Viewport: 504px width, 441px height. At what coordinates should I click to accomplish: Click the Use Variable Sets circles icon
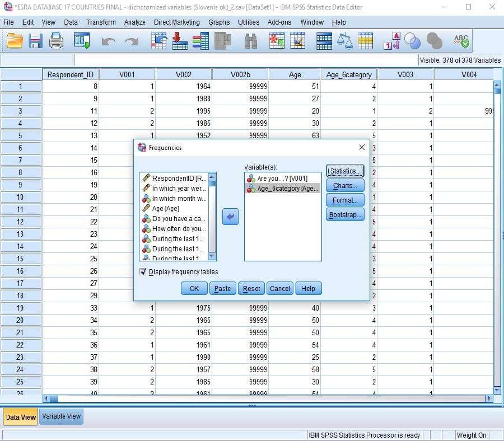tap(412, 41)
